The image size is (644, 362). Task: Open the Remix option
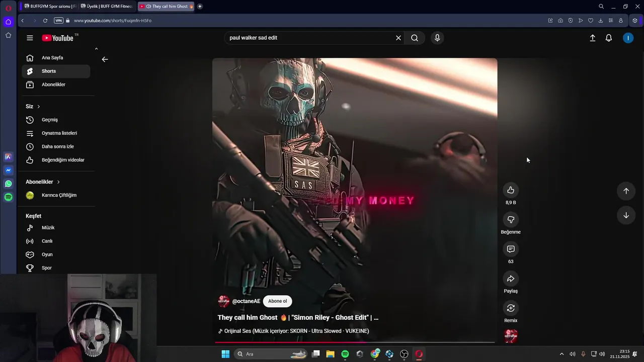click(x=511, y=308)
